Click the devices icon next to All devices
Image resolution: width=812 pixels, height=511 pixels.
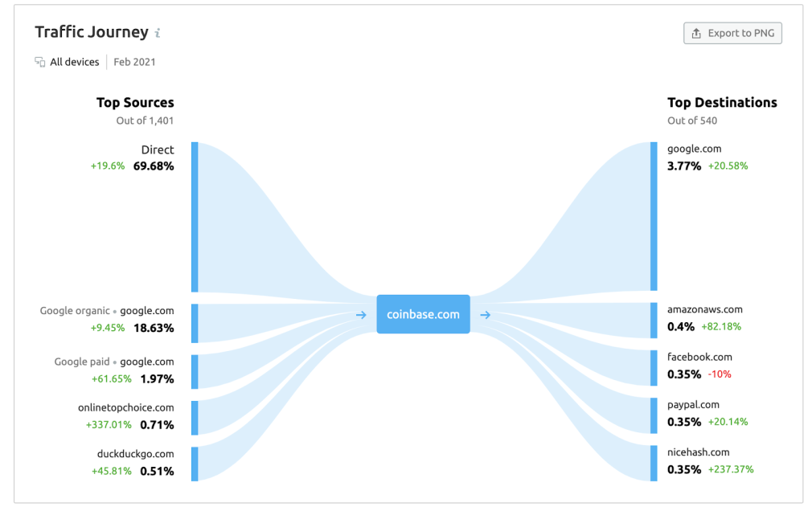click(x=40, y=62)
